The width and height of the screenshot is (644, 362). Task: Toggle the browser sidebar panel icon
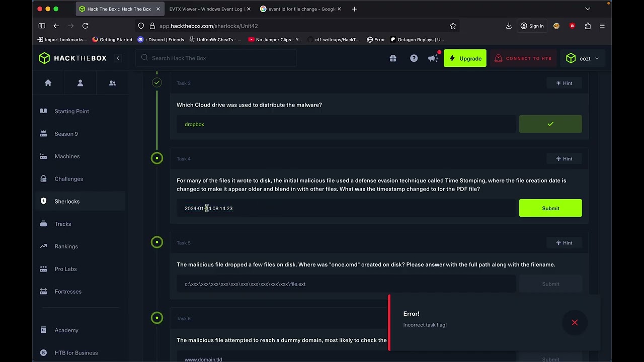click(x=42, y=26)
